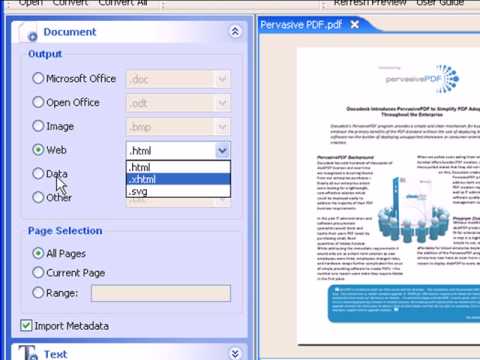The height and width of the screenshot is (360, 480).
Task: Choose Current Page option
Action: 38,273
